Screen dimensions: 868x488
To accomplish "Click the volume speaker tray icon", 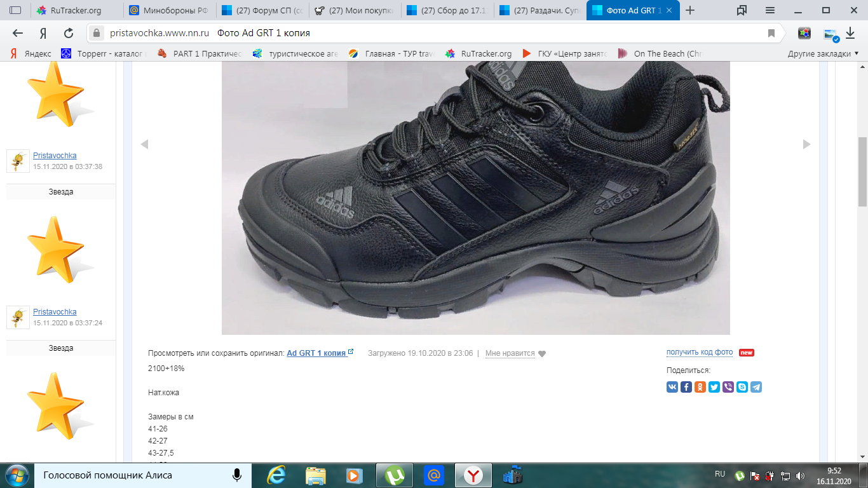I will click(800, 475).
